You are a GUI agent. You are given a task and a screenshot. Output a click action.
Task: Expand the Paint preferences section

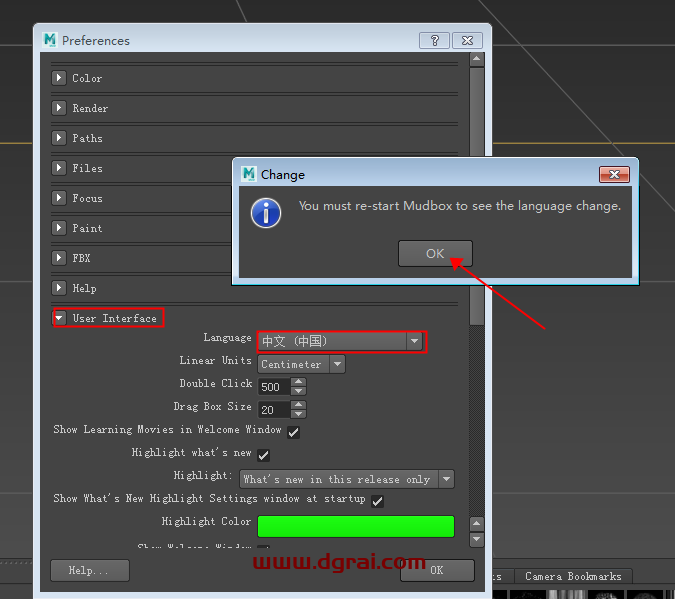point(59,227)
